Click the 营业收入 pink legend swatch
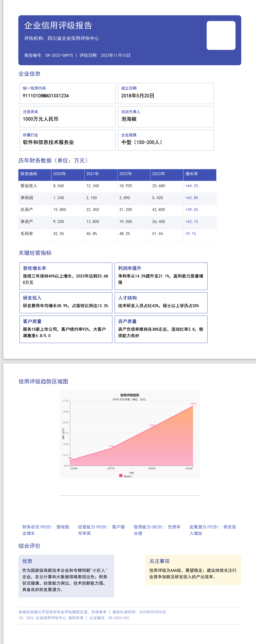Screen dimensions: 256x644 (x=121, y=476)
